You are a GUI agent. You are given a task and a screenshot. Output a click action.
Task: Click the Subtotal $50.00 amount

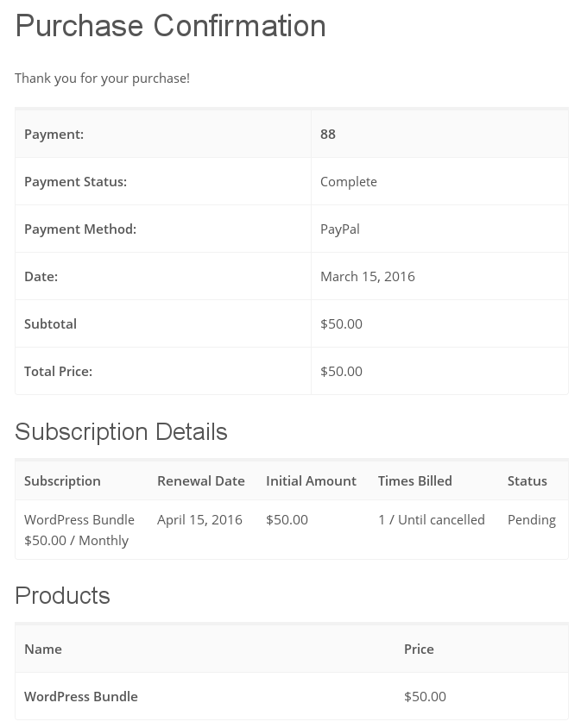341,323
